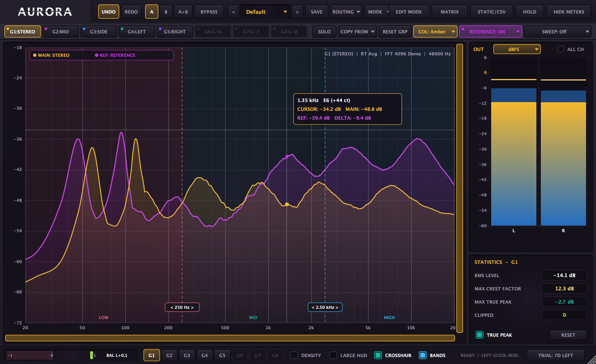Click the statistics RESET button
596x364 pixels.
568,335
